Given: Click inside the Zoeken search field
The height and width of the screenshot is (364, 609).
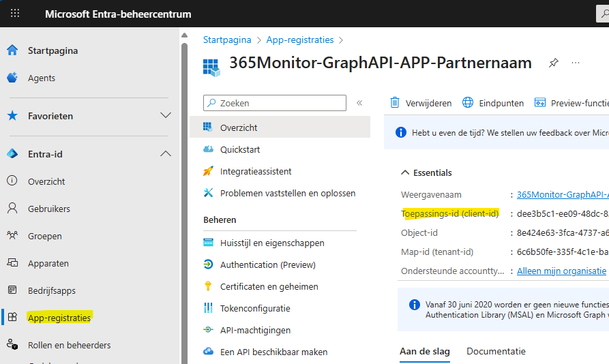Looking at the screenshot, I should [275, 103].
